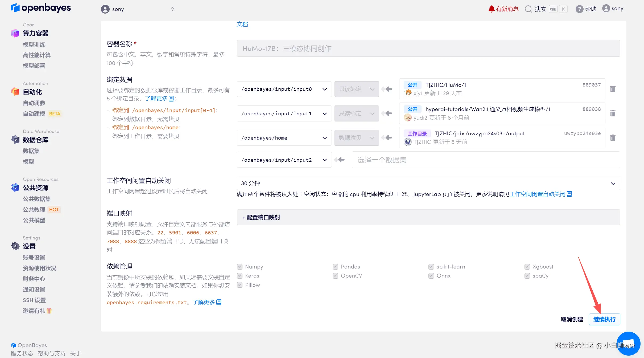Open 模型训练 in the sidebar menu
644x358 pixels.
click(x=34, y=45)
